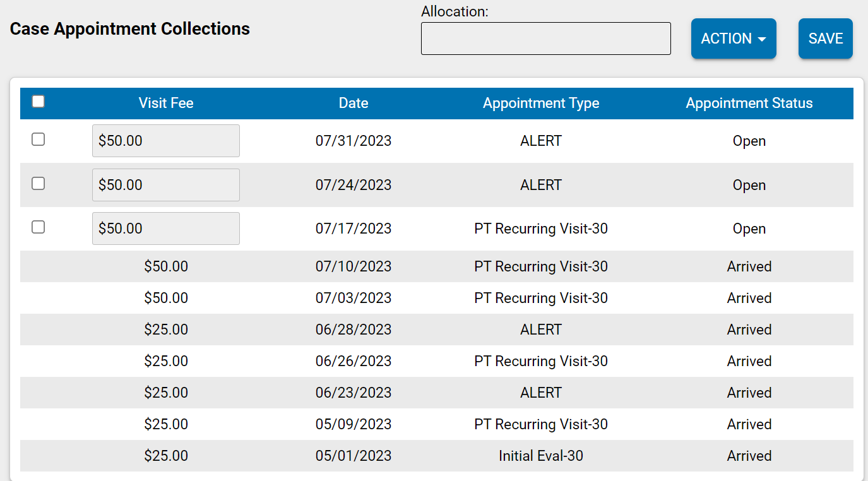Viewport: 868px width, 481px height.
Task: Click the Case Appointment Collections title
Action: point(129,28)
